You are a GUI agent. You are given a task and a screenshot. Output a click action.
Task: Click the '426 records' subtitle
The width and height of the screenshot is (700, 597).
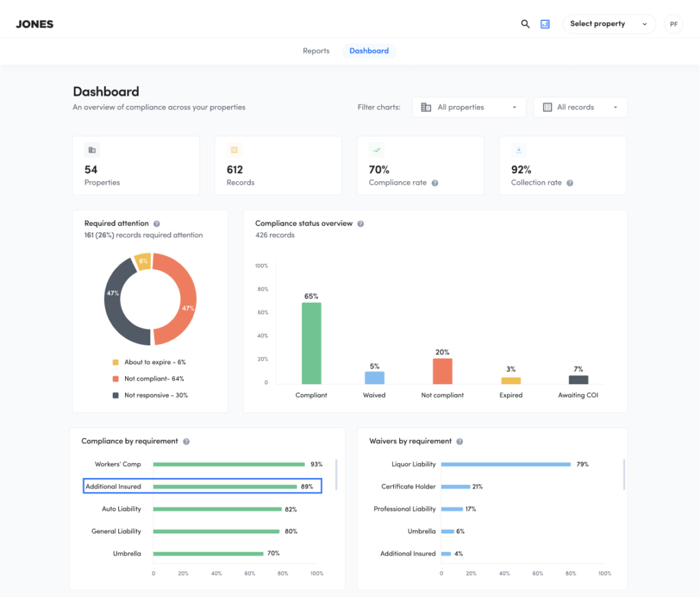[x=275, y=235]
